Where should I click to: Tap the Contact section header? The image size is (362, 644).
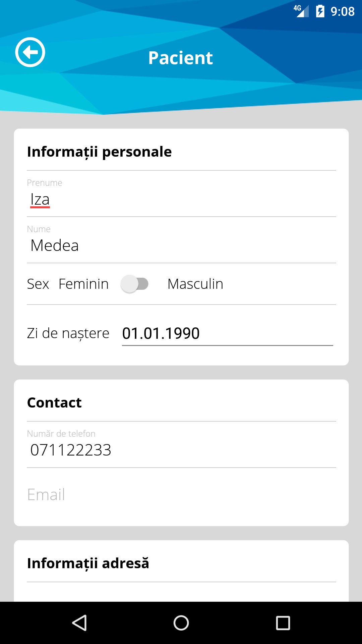click(x=54, y=402)
